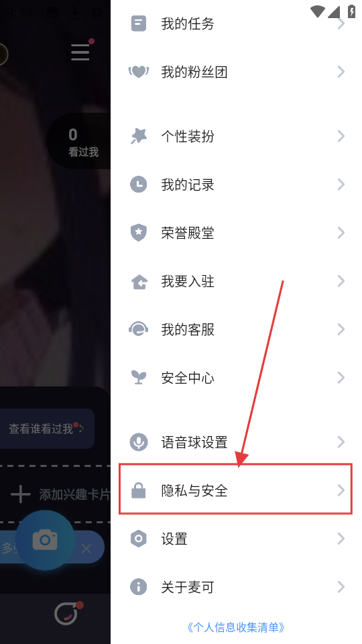Tap the headset icon for 我的客服

[138, 329]
